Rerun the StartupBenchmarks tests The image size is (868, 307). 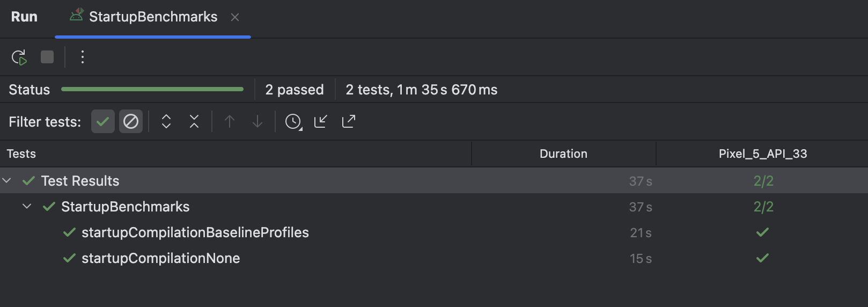19,57
